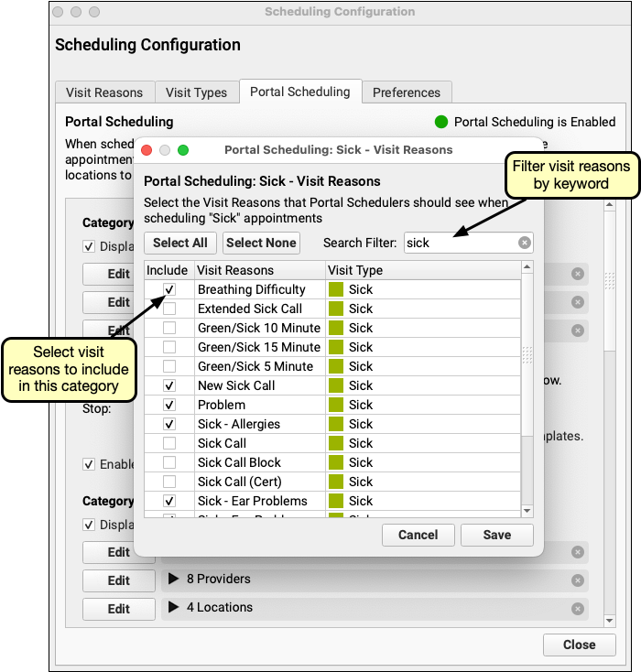Viewport: 641px width, 672px height.
Task: Switch to the Visit Types tab
Action: (196, 92)
